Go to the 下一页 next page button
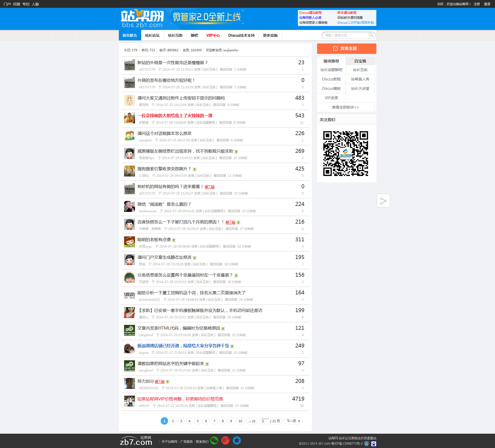This screenshot has width=495, height=448. click(x=293, y=421)
